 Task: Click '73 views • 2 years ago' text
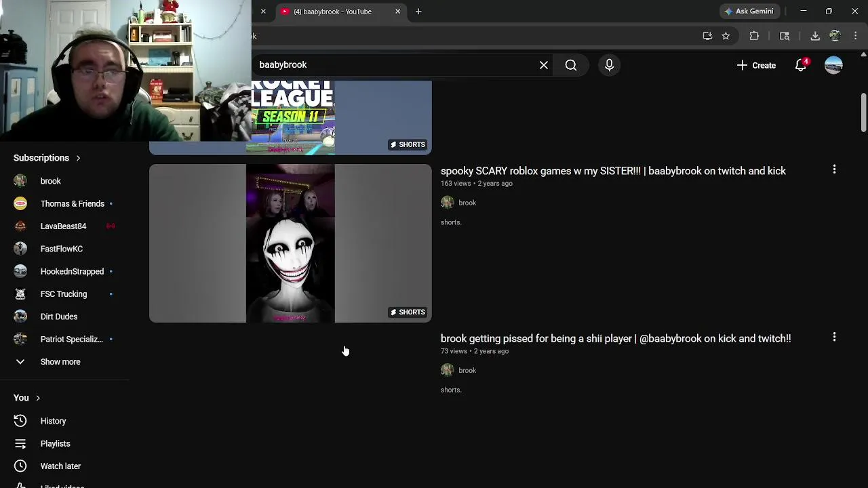[x=475, y=351]
